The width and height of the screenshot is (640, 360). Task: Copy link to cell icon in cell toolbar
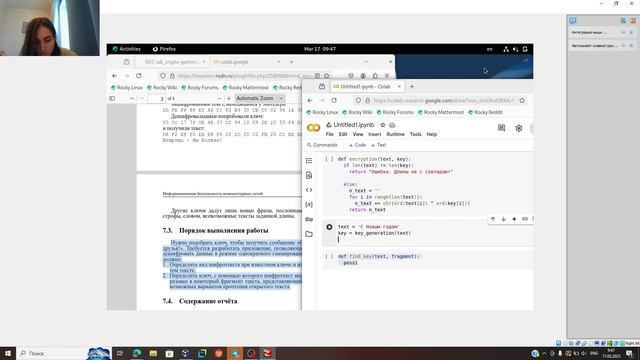(x=524, y=219)
